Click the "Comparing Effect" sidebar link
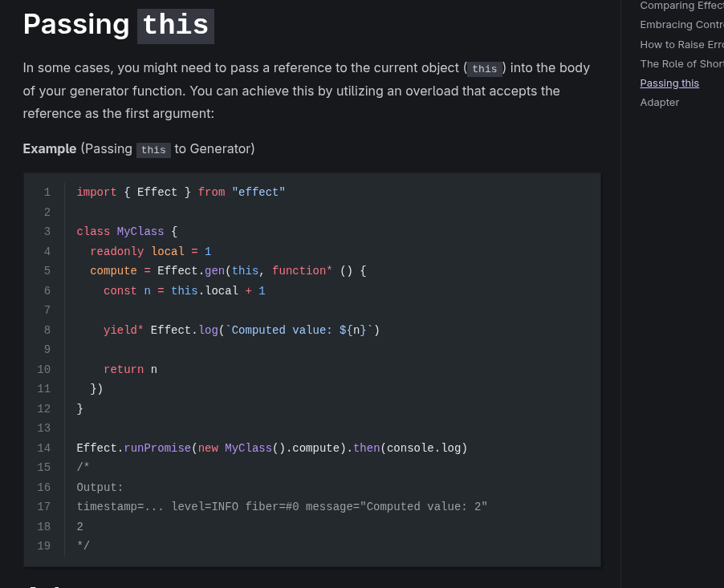 pos(681,6)
